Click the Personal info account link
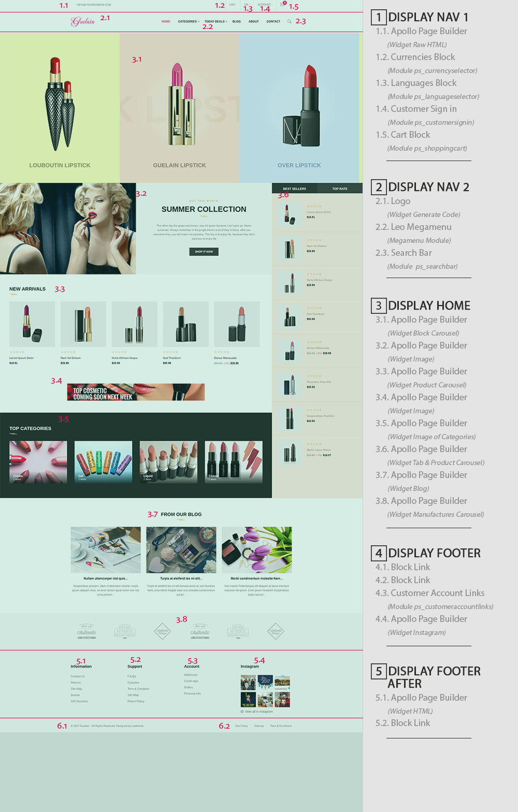Image resolution: width=518 pixels, height=812 pixels. click(x=192, y=693)
